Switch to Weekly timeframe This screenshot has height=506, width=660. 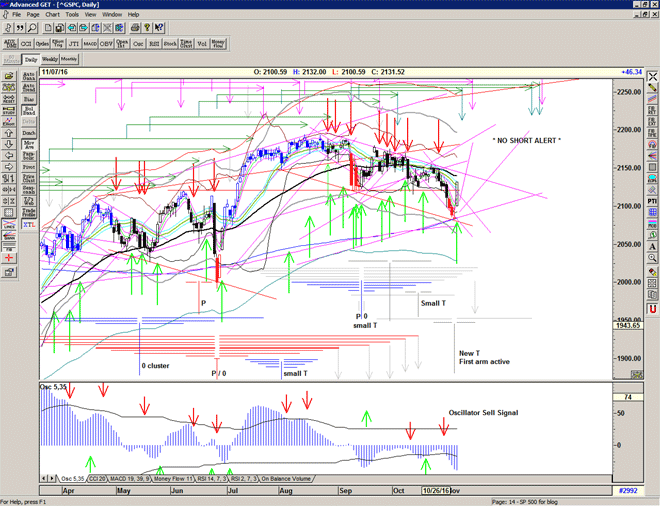(49, 60)
